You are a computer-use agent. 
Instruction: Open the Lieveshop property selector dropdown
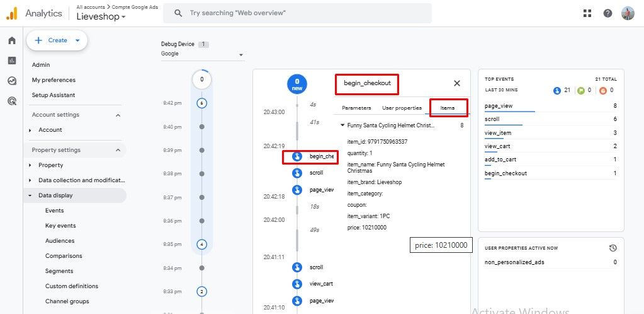coord(101,17)
